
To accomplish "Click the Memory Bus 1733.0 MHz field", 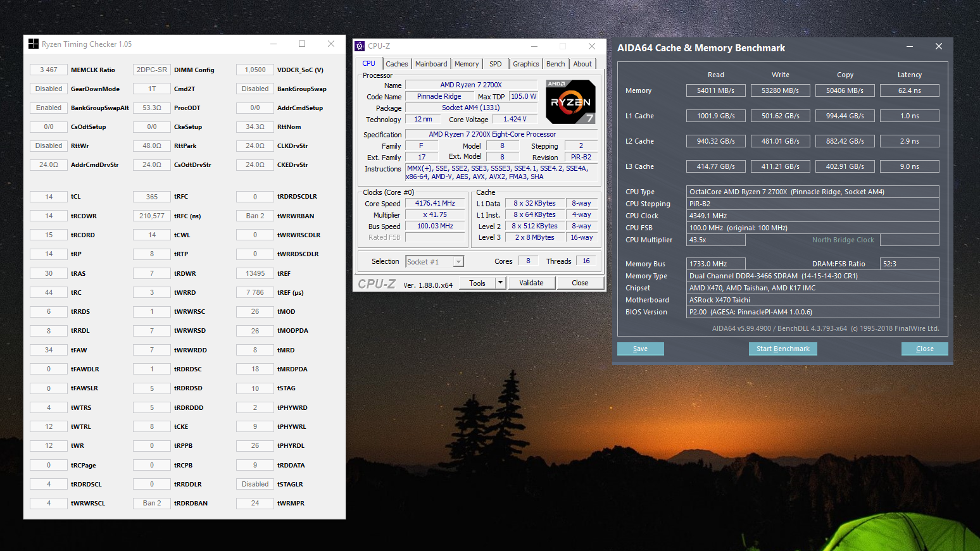I will [x=715, y=264].
